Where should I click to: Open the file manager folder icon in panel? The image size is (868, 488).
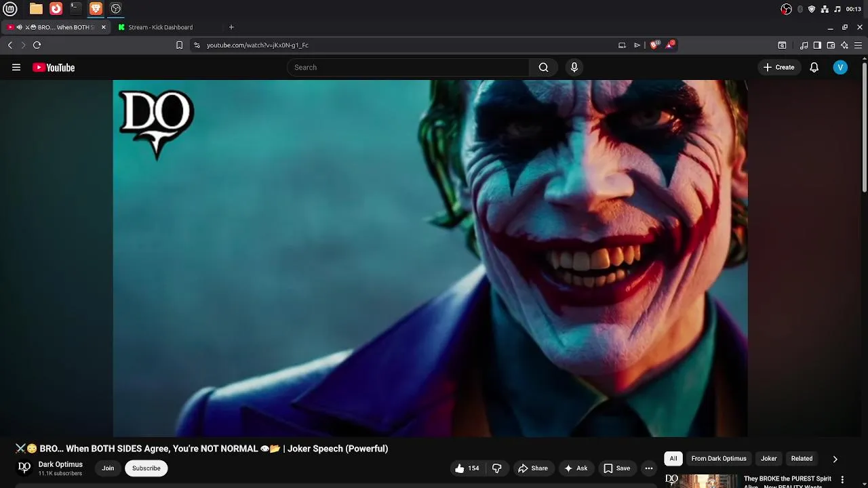36,9
